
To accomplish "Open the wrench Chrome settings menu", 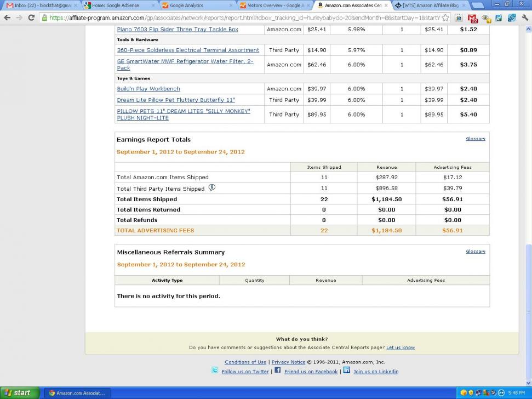I will [525, 18].
